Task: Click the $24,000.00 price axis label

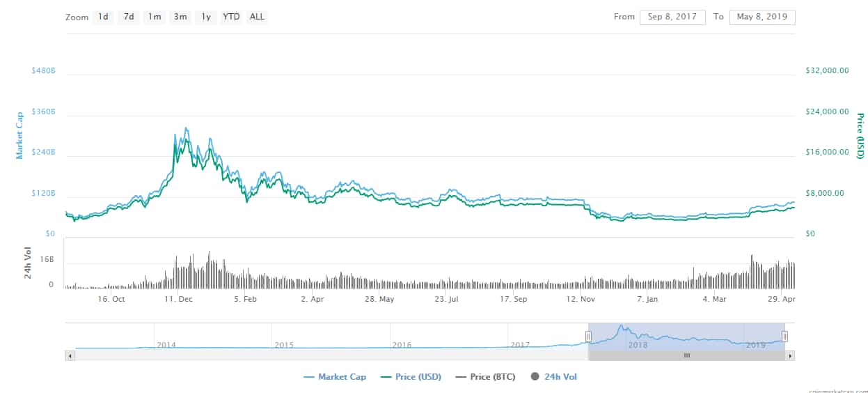Action: pos(827,111)
